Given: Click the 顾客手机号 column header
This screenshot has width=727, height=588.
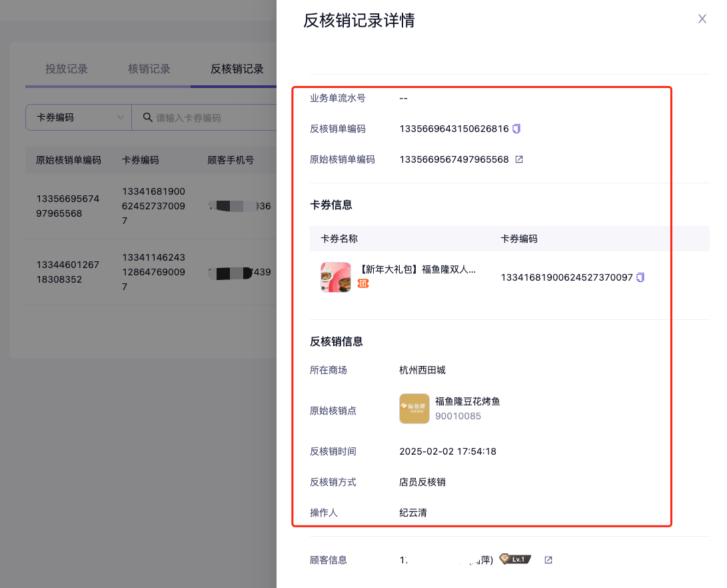Looking at the screenshot, I should 231,160.
